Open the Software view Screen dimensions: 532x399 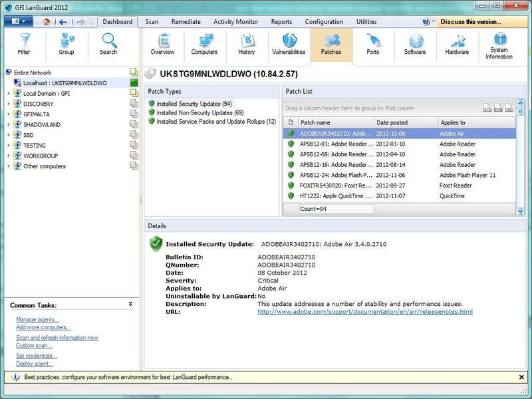tap(415, 44)
